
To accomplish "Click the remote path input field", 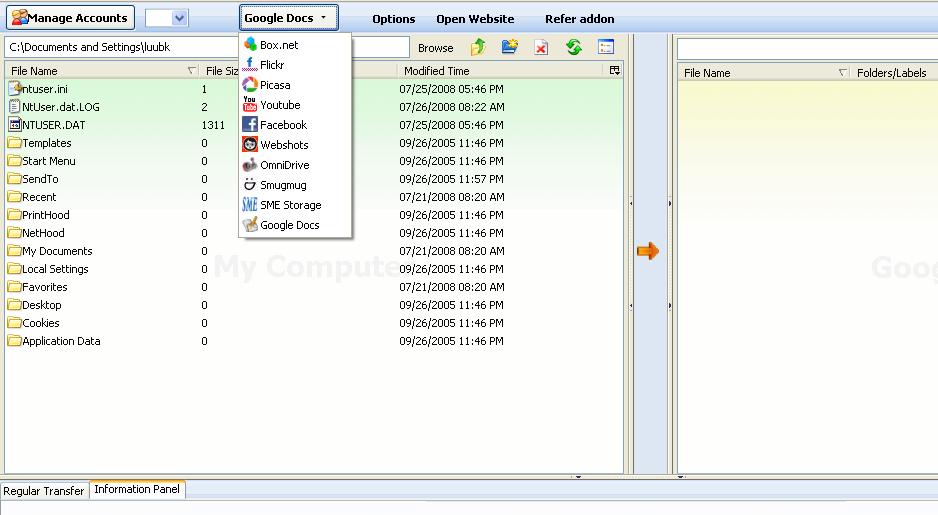I will [x=808, y=48].
